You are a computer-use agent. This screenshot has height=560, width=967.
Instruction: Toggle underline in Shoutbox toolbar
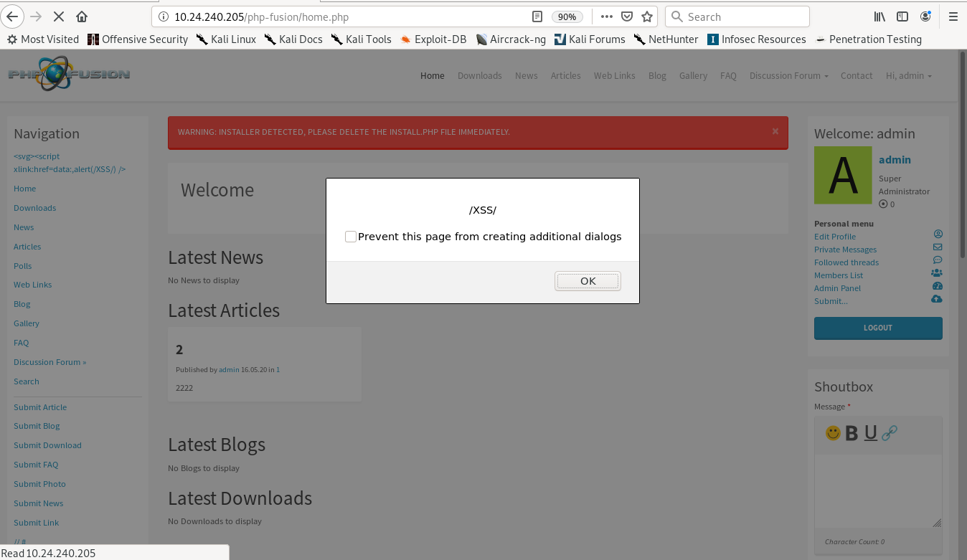870,433
